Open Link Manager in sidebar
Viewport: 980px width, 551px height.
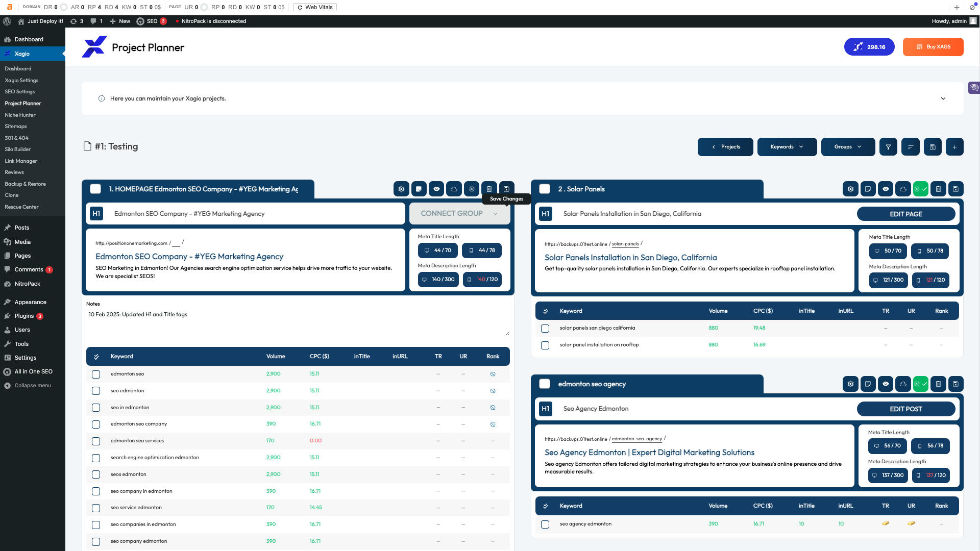point(21,161)
